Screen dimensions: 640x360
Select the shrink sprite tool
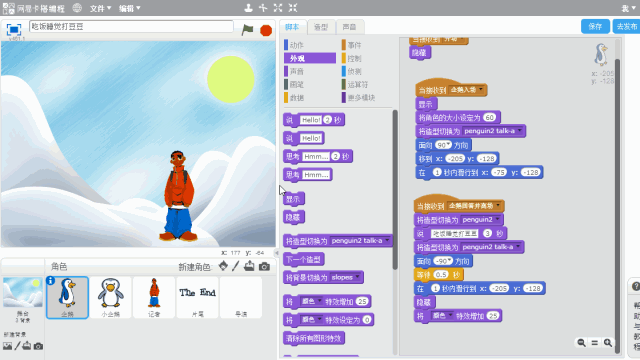point(293,8)
